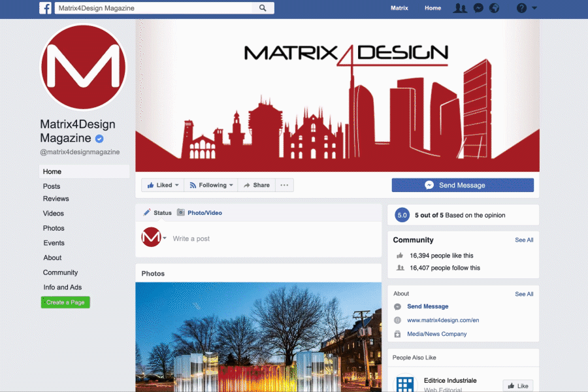The width and height of the screenshot is (588, 392).
Task: Click the globe icon beside website link
Action: click(x=397, y=320)
